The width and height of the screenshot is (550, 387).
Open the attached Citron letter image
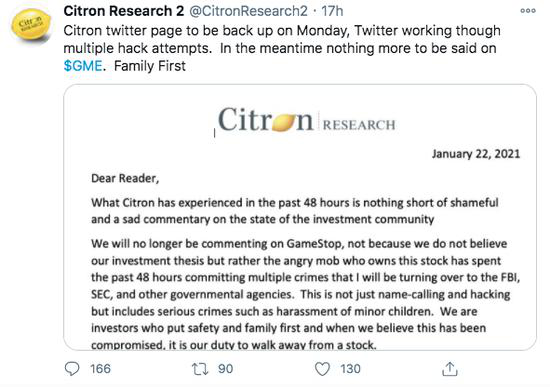[x=300, y=217]
